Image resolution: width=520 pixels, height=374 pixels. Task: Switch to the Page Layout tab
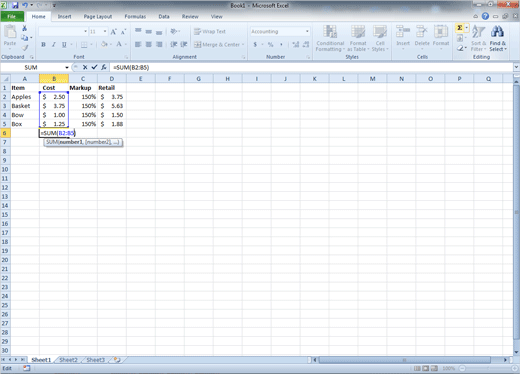[98, 16]
